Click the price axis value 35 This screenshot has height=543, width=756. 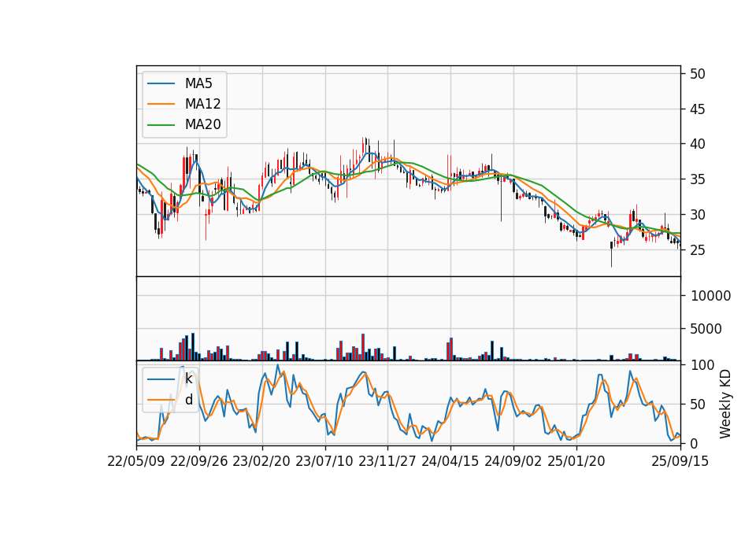click(698, 179)
